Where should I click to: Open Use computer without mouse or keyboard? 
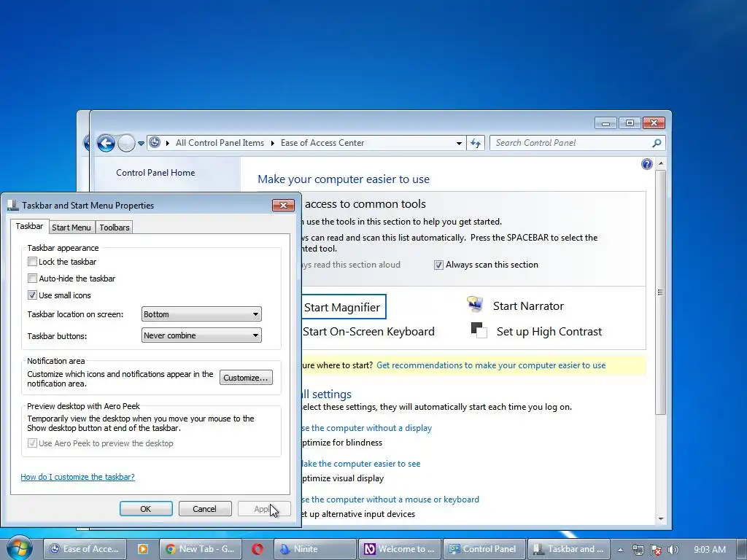391,499
